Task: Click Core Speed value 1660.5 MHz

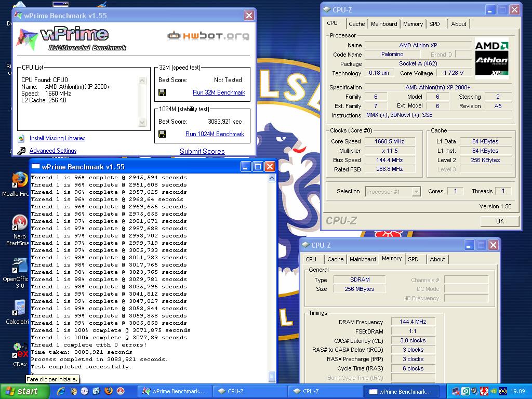Action: point(390,141)
